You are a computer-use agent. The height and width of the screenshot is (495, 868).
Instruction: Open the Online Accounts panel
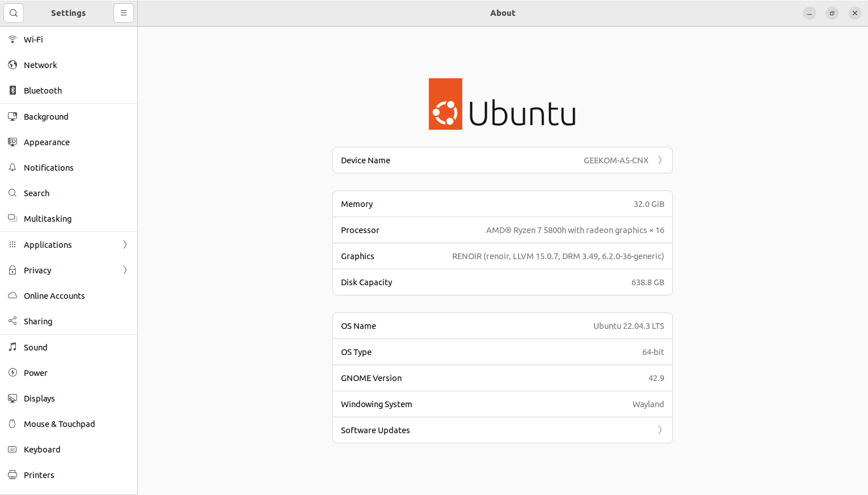[69, 295]
